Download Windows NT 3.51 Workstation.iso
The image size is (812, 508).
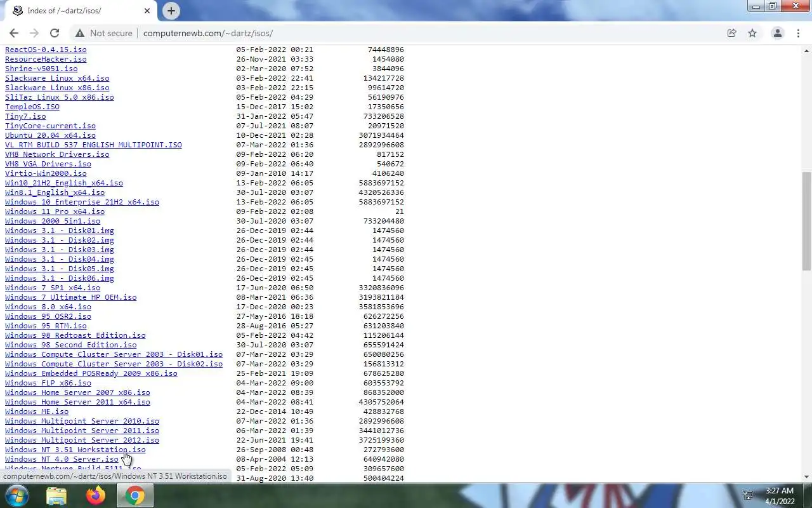(75, 450)
